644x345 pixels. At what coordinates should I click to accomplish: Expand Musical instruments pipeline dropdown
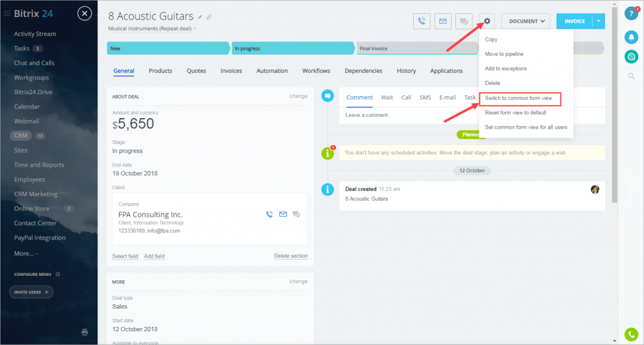point(152,29)
